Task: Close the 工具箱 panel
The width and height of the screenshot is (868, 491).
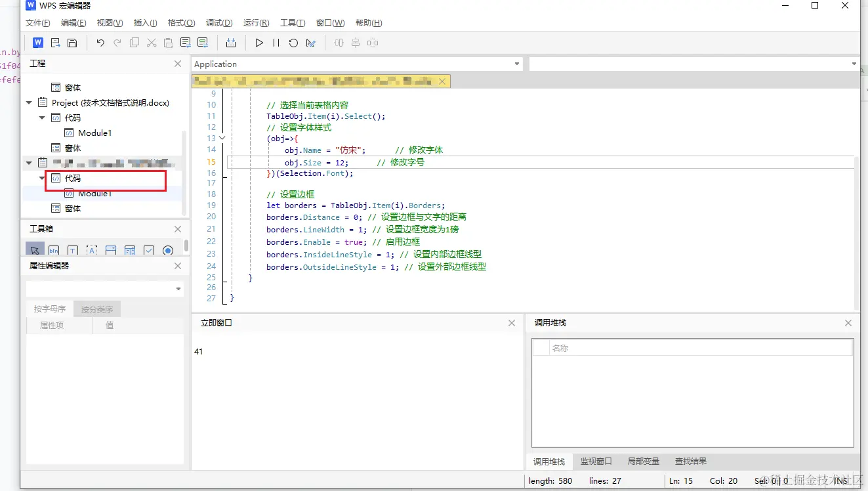Action: [178, 229]
